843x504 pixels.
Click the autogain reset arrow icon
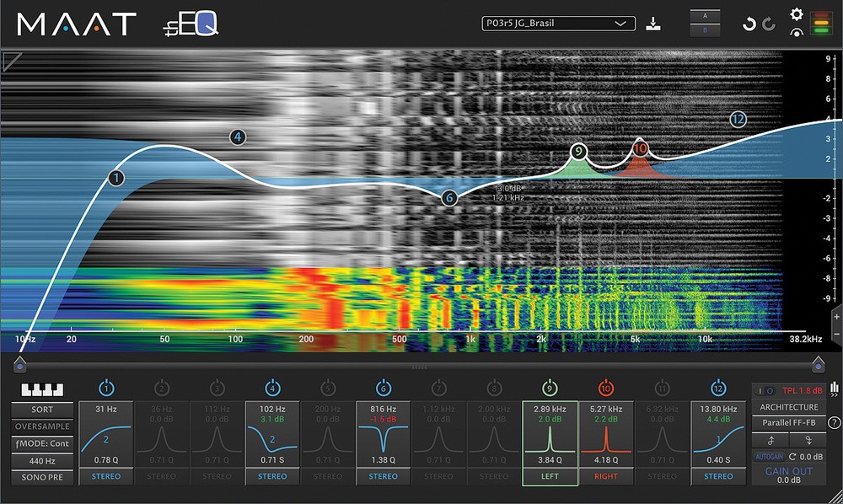pyautogui.click(x=792, y=457)
